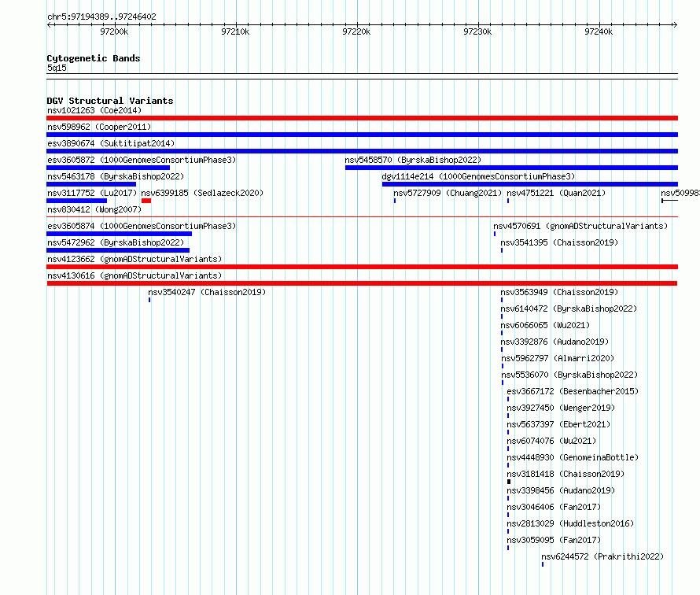Click nsv5962797 (Almarri2020) label
Screen dimensions: 700x595
pos(558,358)
